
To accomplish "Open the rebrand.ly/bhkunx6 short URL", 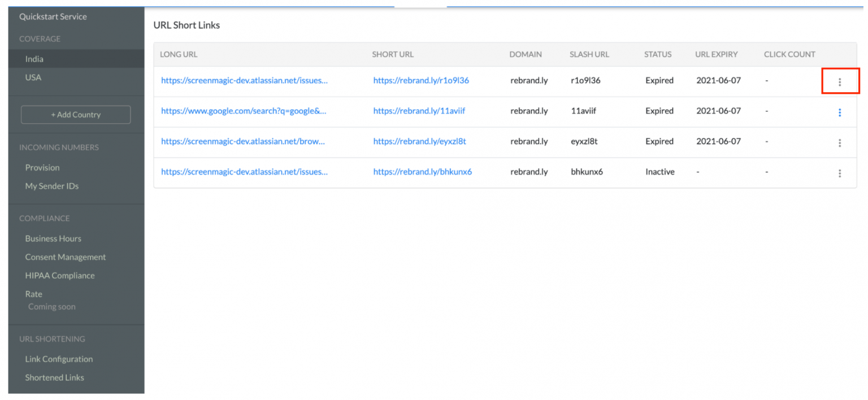I will coord(422,171).
